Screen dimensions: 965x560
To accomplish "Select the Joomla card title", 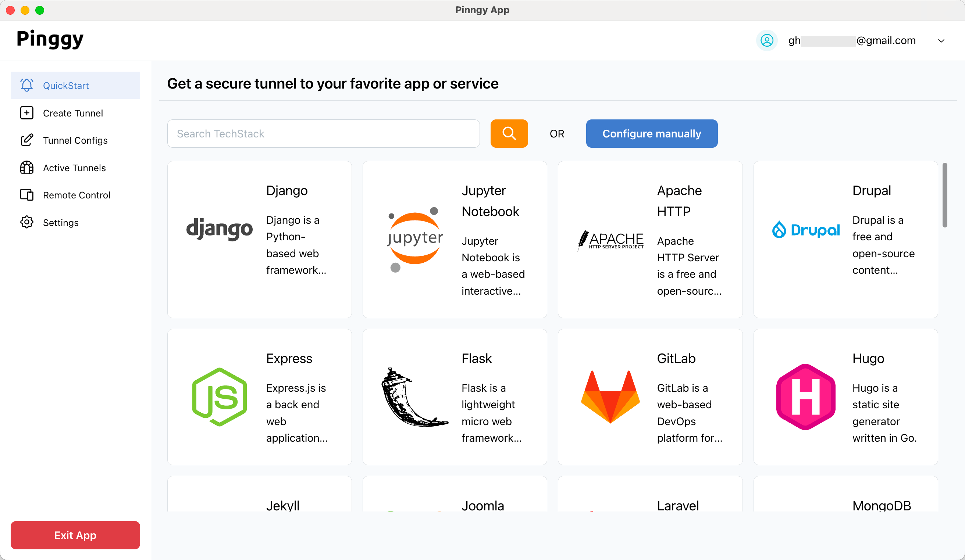I will tap(482, 505).
